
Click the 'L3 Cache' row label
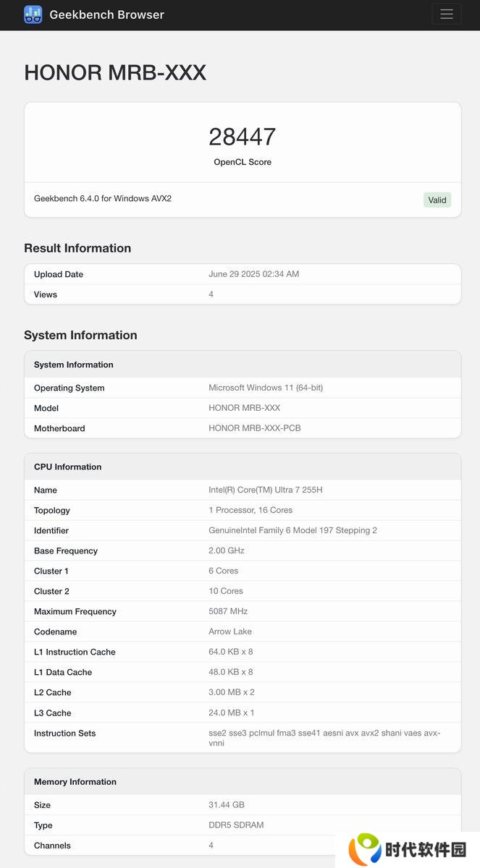53,712
